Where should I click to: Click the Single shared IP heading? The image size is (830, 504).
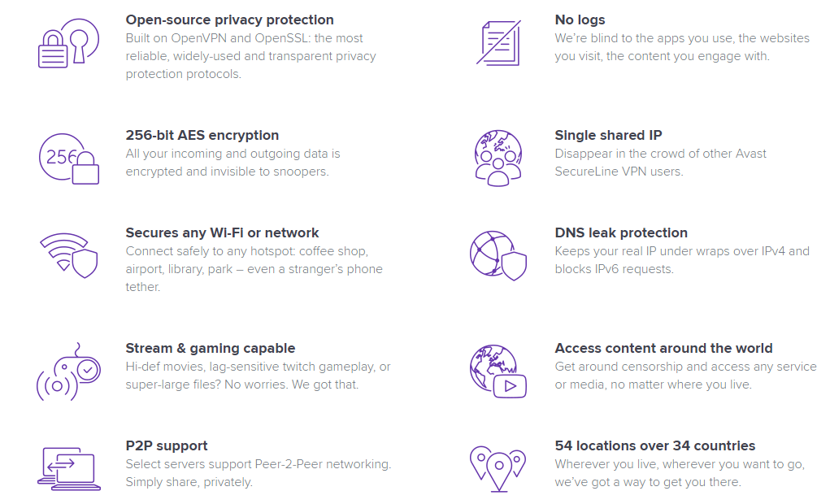pos(608,136)
